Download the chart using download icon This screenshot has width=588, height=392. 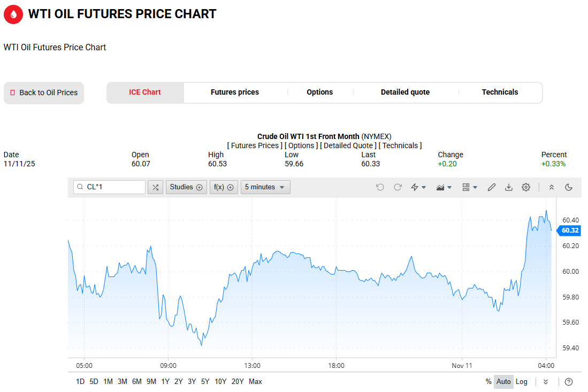click(x=509, y=187)
